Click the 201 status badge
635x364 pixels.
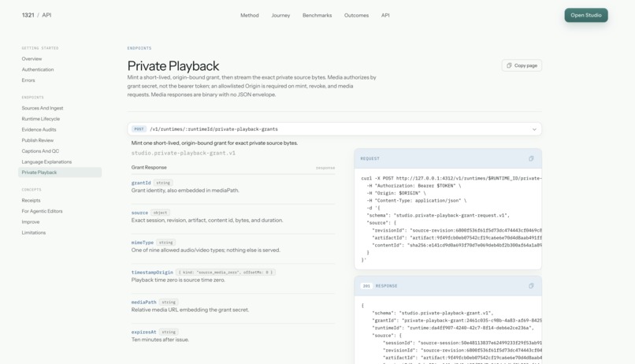point(366,286)
